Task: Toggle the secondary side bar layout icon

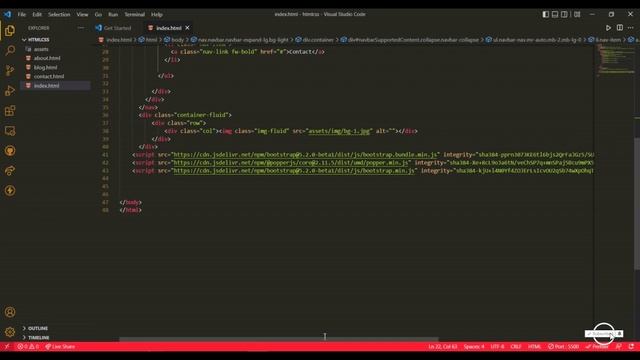Action: [564, 14]
